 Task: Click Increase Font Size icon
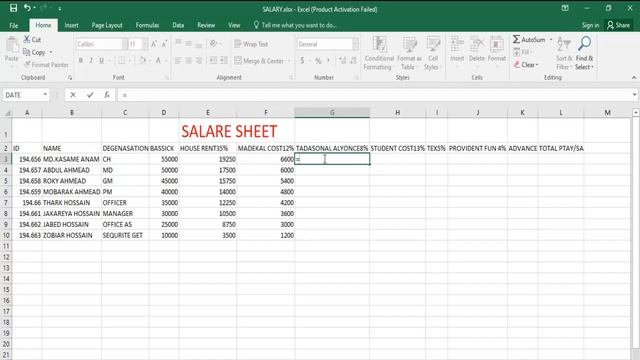(154, 44)
